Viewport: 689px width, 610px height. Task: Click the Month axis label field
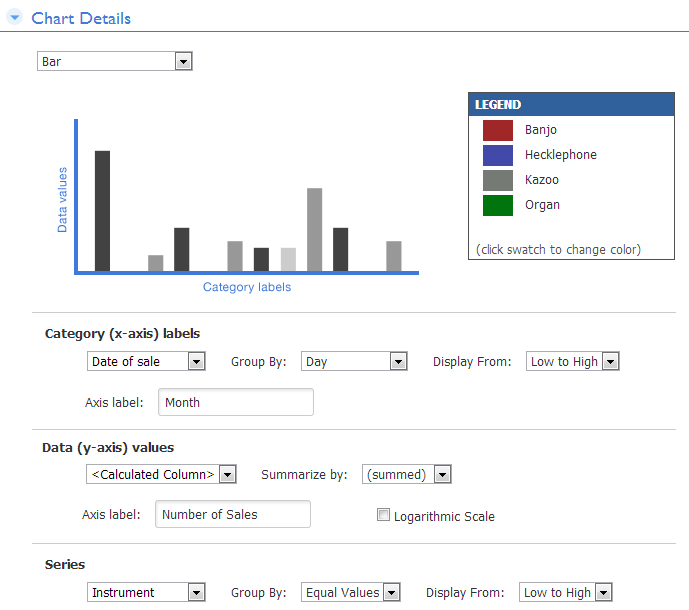pos(236,402)
